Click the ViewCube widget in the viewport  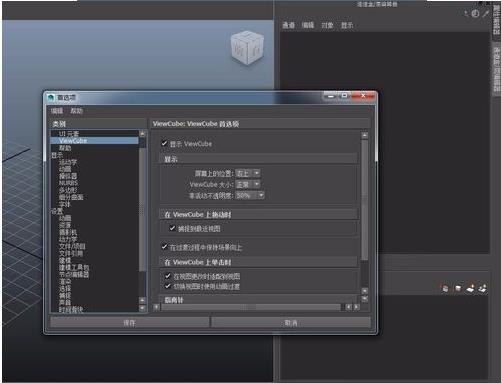[247, 48]
